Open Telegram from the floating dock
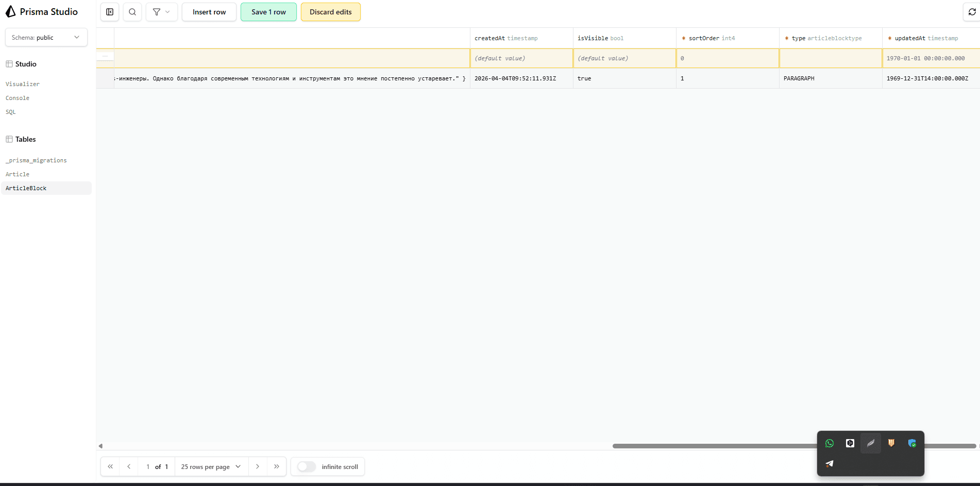This screenshot has height=486, width=980. click(829, 463)
